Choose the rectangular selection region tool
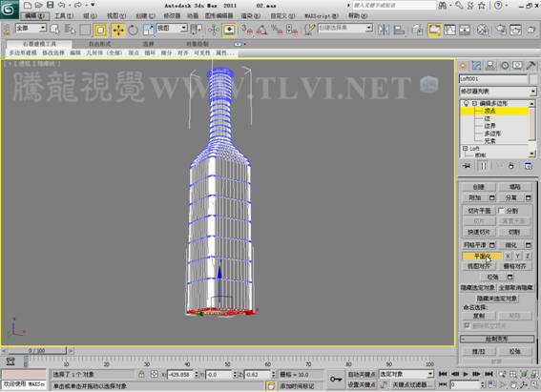Image resolution: width=541 pixels, height=392 pixels. coord(85,30)
